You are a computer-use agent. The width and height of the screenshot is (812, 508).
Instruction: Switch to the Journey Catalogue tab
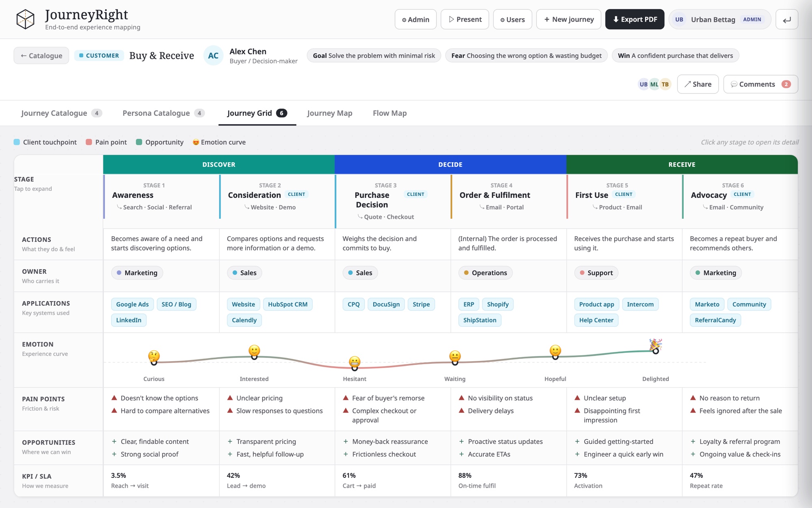click(x=61, y=113)
